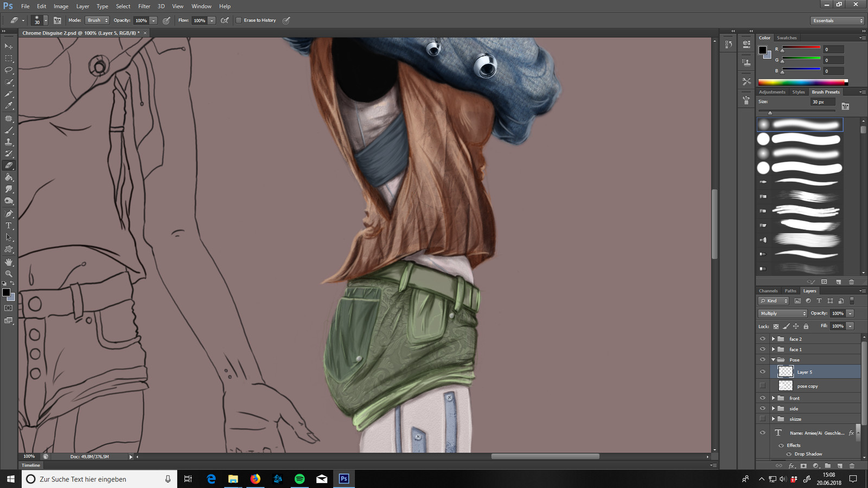Image resolution: width=868 pixels, height=488 pixels.
Task: Hide the face 1 group
Action: coord(762,349)
